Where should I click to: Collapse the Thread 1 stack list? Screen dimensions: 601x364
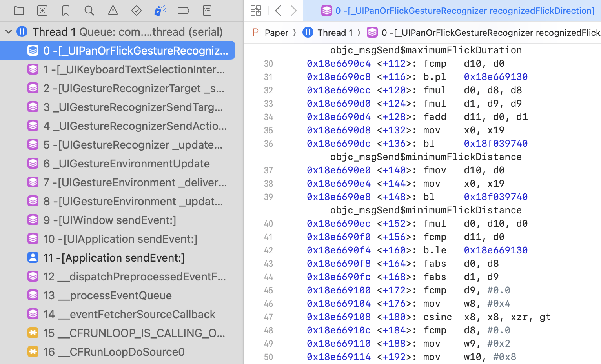8,31
